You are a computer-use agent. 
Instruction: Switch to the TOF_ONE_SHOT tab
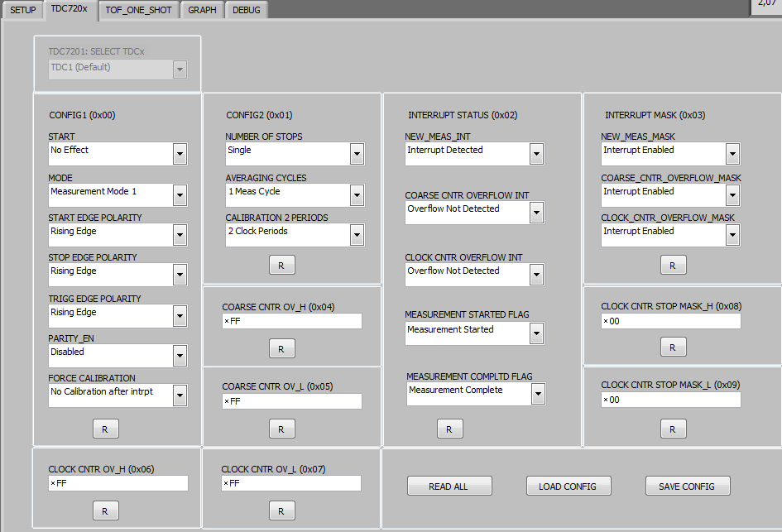click(x=138, y=10)
